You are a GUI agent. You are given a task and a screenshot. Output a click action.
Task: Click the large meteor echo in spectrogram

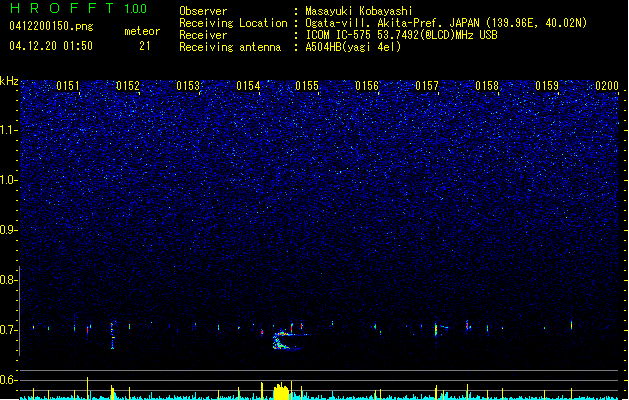(x=288, y=340)
